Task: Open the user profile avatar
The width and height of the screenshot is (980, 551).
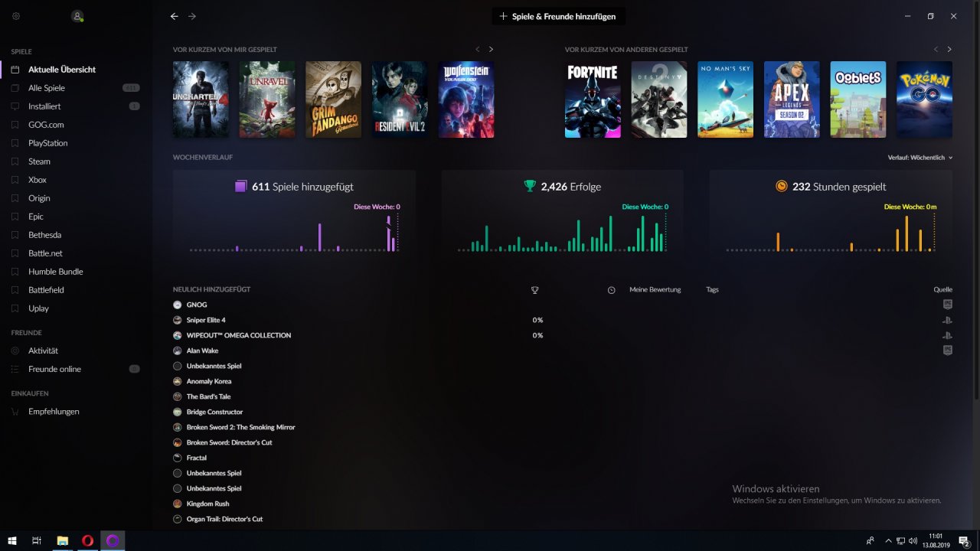Action: click(x=77, y=16)
